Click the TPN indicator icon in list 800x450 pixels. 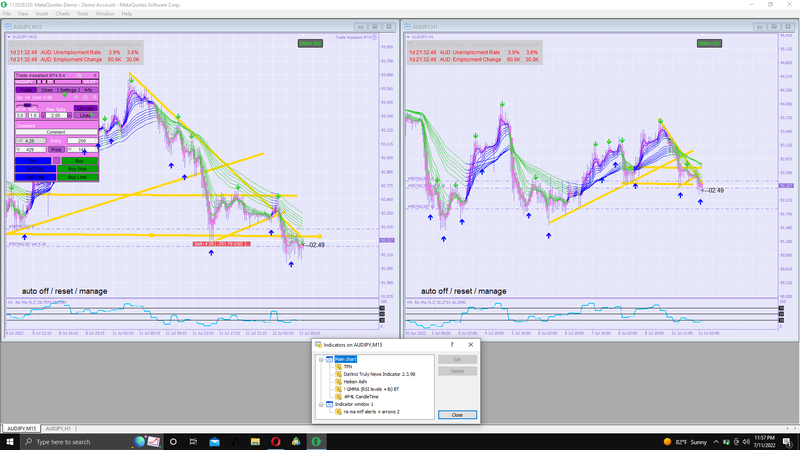tap(337, 366)
